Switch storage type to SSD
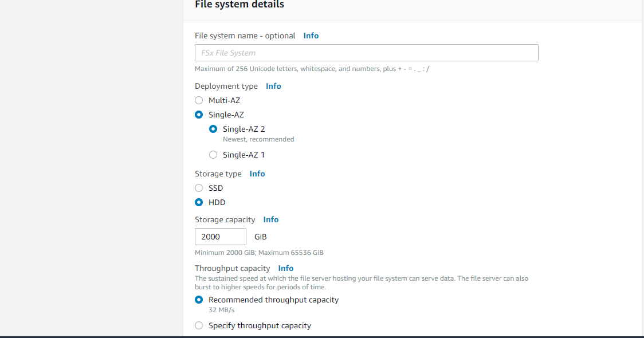The height and width of the screenshot is (338, 644). 199,188
